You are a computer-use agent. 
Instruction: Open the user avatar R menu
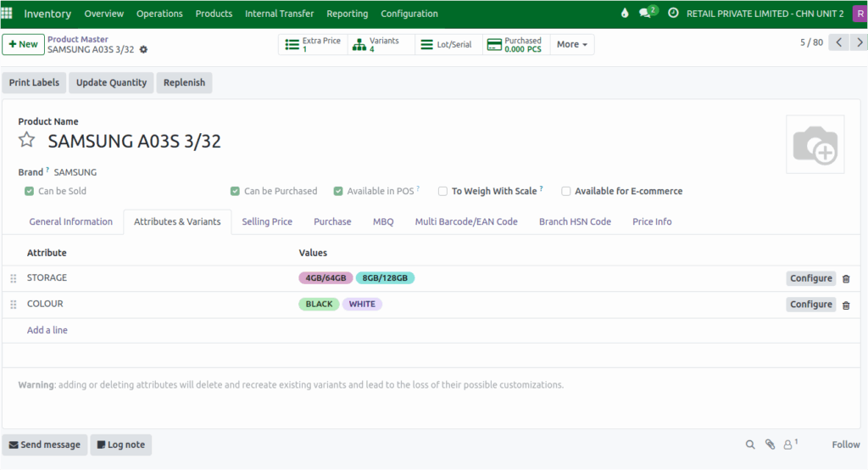(860, 14)
